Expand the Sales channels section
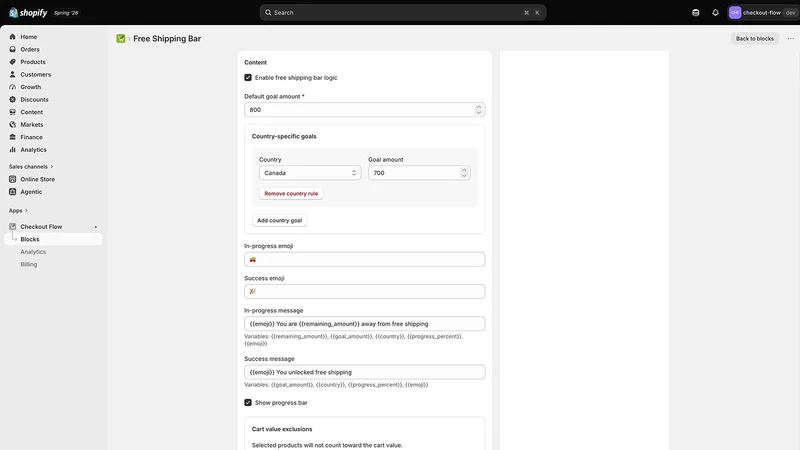The image size is (800, 450). [x=31, y=167]
